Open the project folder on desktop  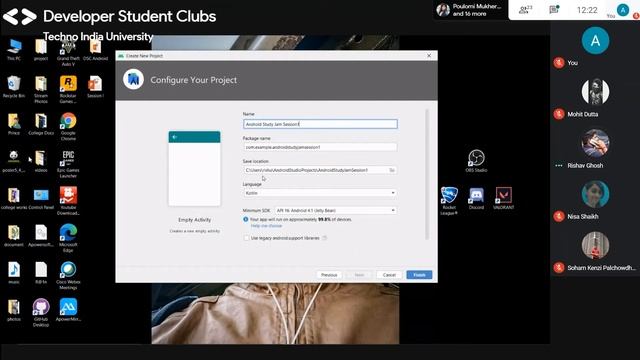point(41,50)
